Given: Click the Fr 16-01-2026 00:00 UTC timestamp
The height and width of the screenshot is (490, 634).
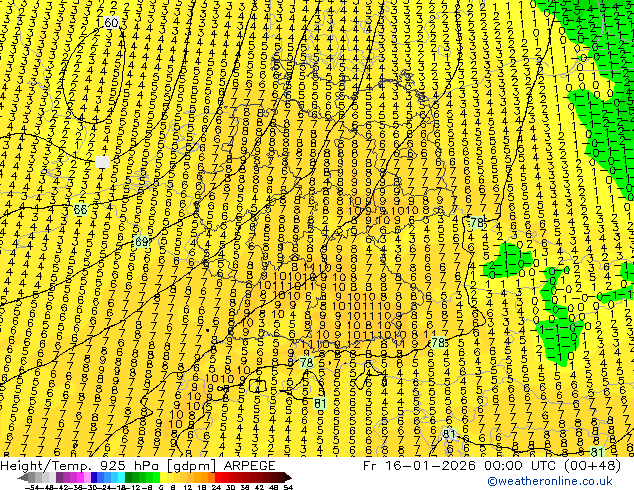Looking at the screenshot, I should click(x=492, y=466).
